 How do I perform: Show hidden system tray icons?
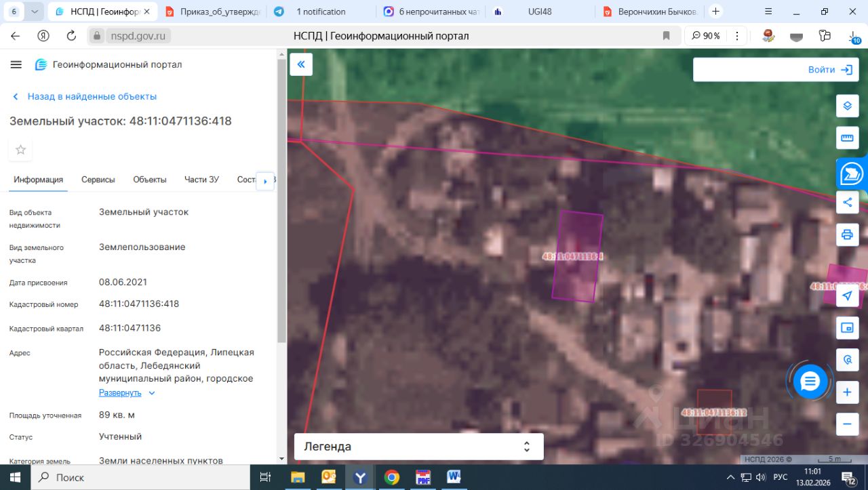(730, 477)
